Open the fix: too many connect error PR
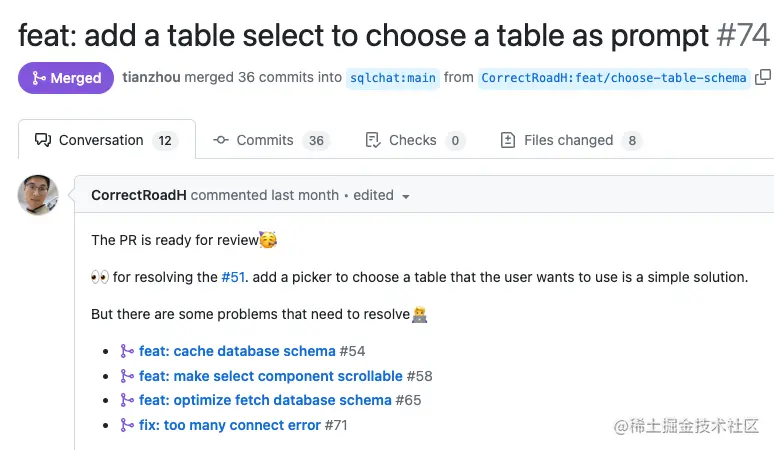 click(230, 425)
